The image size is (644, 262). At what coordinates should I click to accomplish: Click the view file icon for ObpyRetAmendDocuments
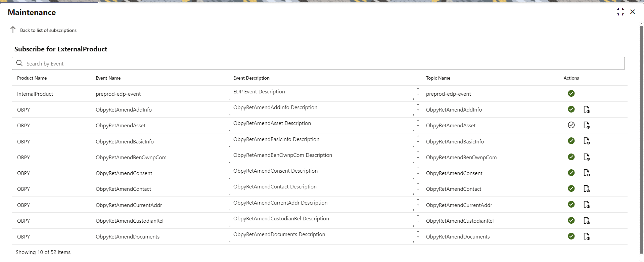pyautogui.click(x=587, y=236)
